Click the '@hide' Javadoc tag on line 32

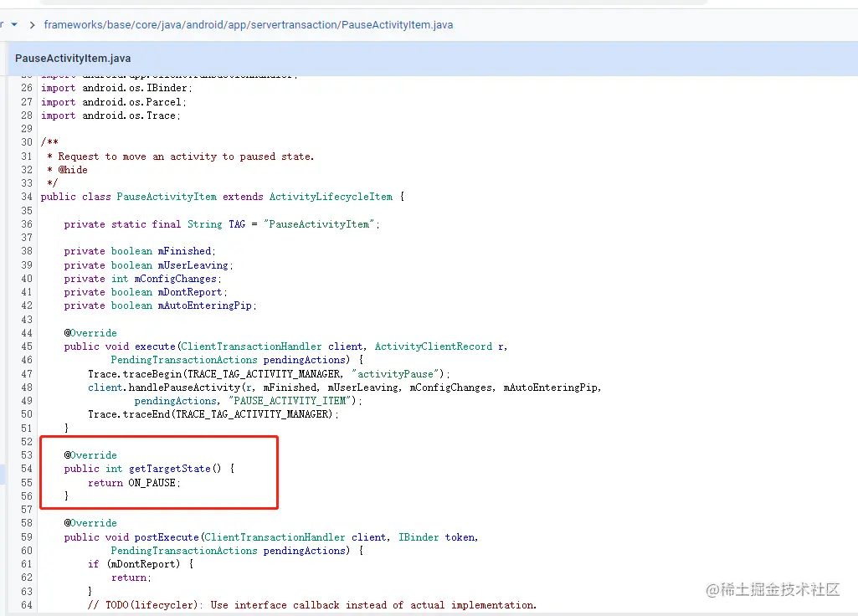point(73,170)
